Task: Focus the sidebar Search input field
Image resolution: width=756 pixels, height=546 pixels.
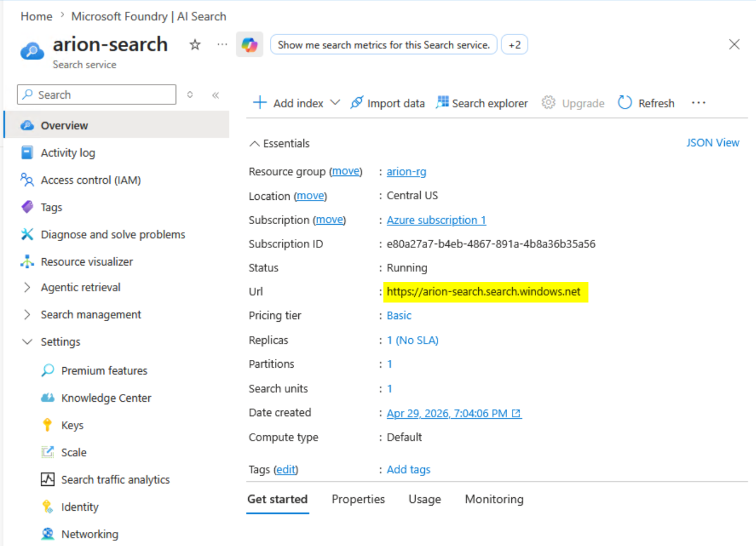Action: (x=97, y=95)
